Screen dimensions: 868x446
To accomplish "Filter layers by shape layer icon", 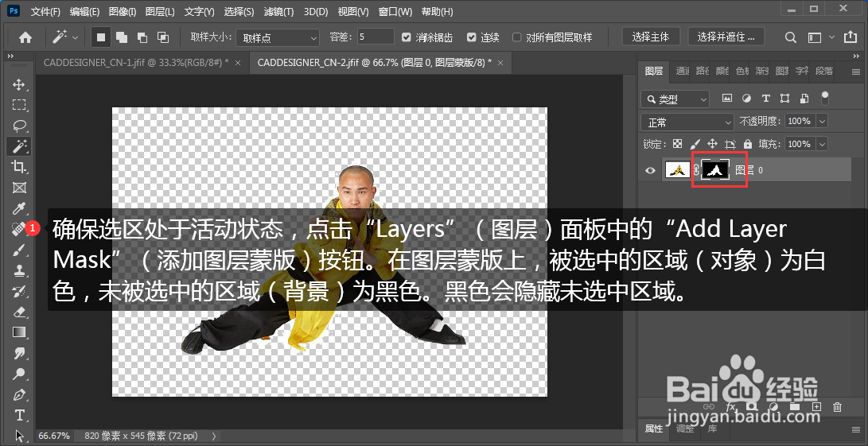I will [x=784, y=99].
